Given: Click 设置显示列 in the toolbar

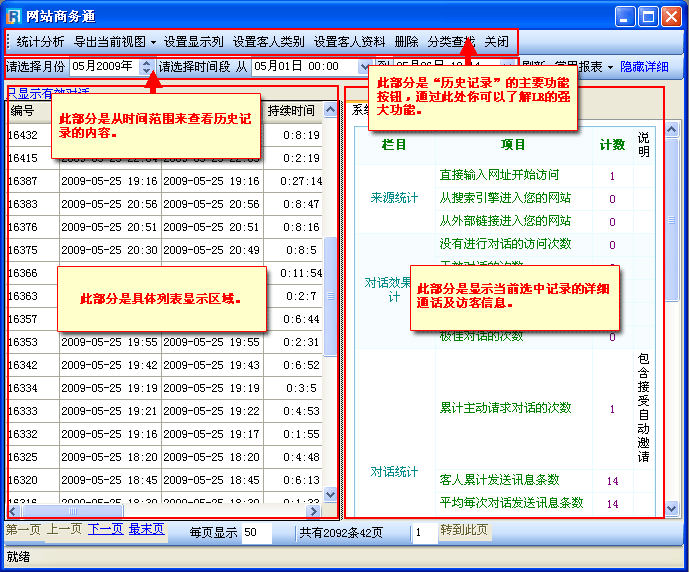Looking at the screenshot, I should pos(193,42).
